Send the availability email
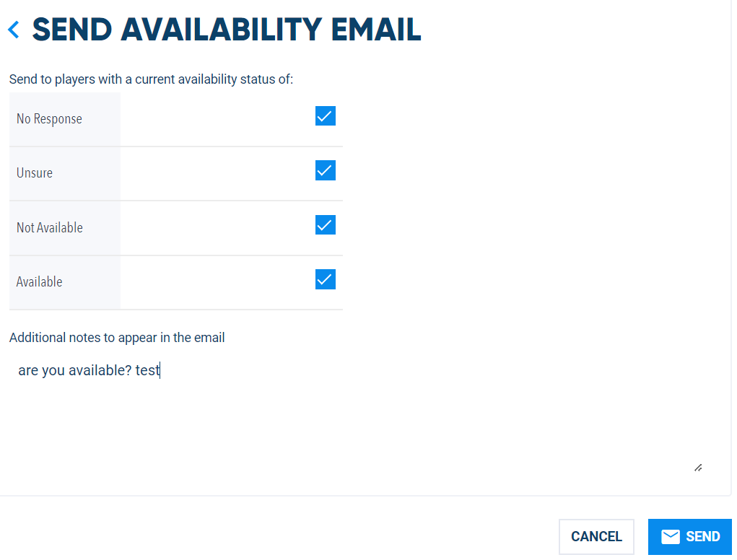The width and height of the screenshot is (737, 560). [690, 536]
